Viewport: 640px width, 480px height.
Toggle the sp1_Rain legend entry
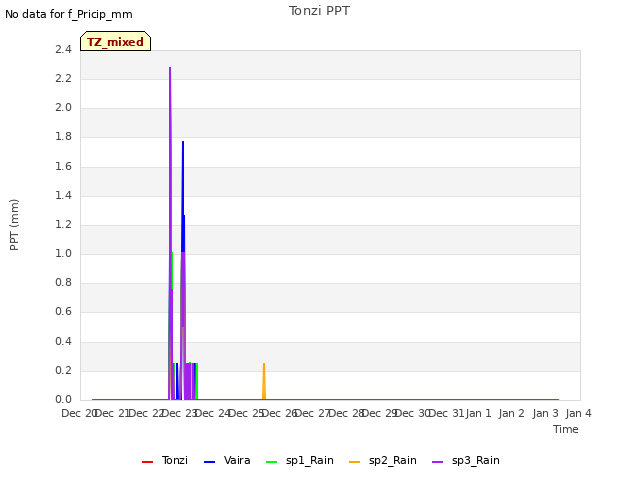(300, 460)
